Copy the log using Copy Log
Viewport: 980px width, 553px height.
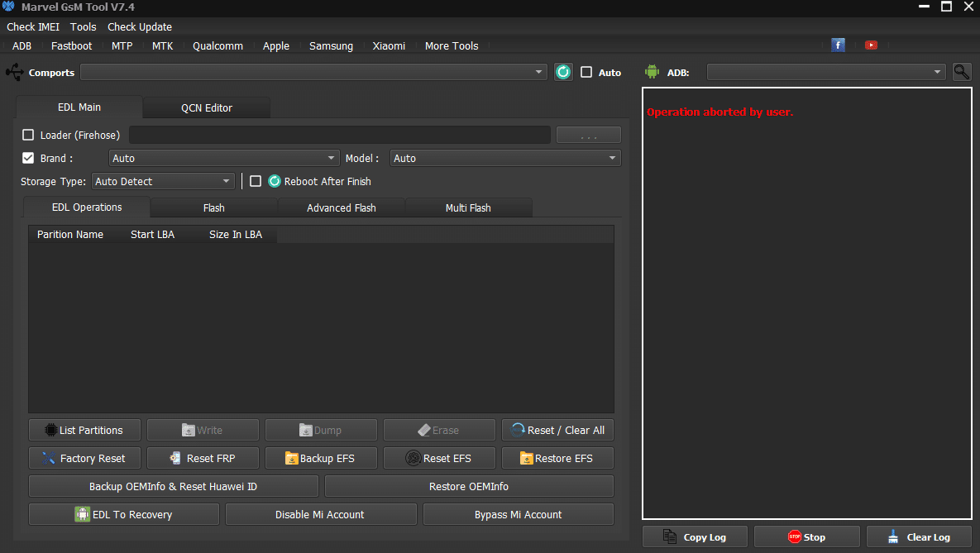(x=695, y=536)
